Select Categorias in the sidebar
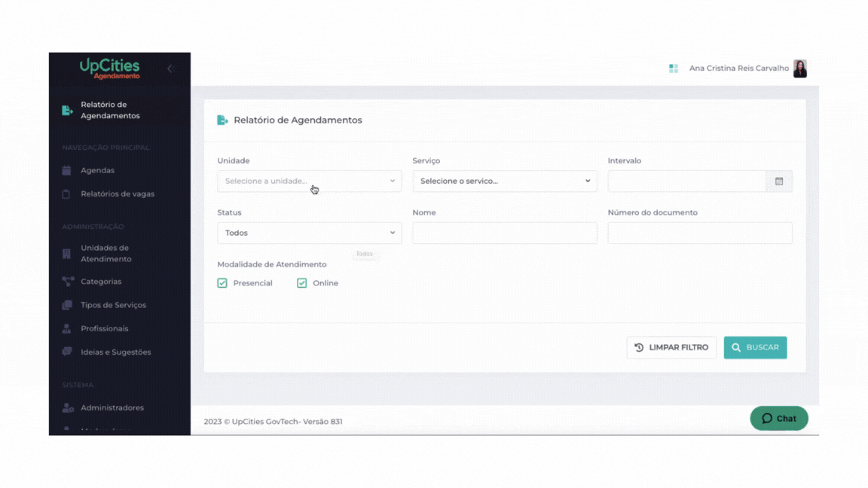This screenshot has height=488, width=868. click(x=101, y=282)
